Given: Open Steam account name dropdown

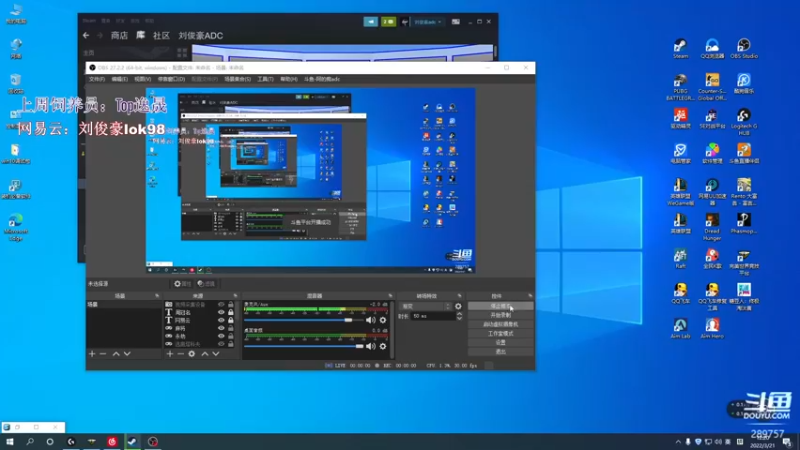Looking at the screenshot, I should point(428,22).
